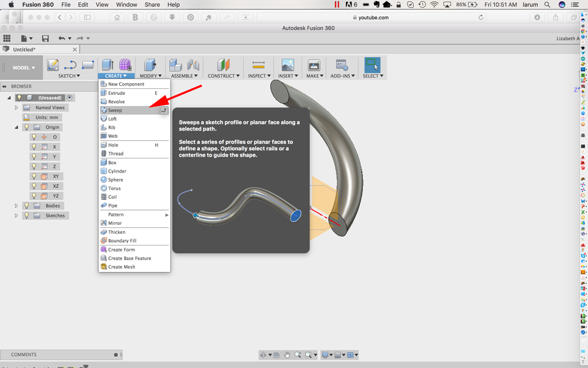Click the Create Form purple icon in toolbar
The width and height of the screenshot is (588, 368).
(125, 65)
